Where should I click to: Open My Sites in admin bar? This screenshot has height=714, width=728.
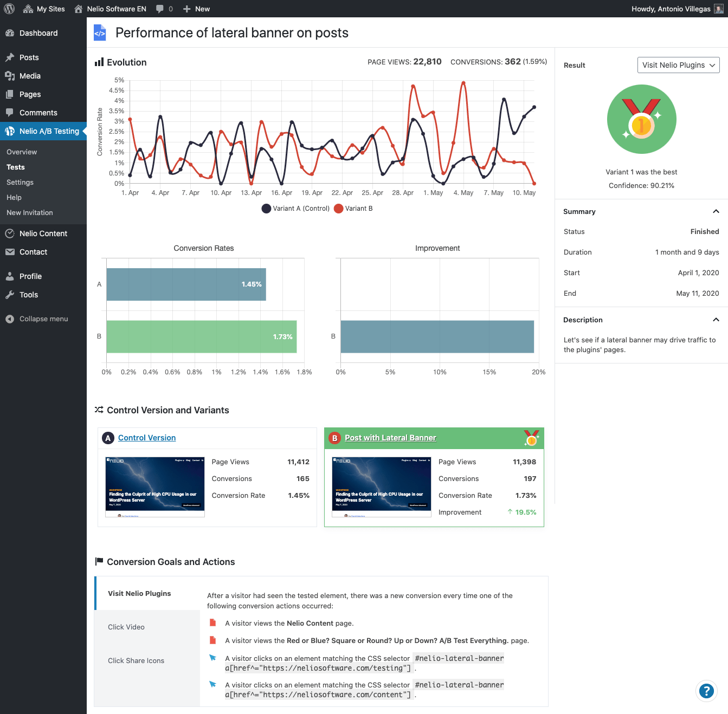(x=44, y=9)
